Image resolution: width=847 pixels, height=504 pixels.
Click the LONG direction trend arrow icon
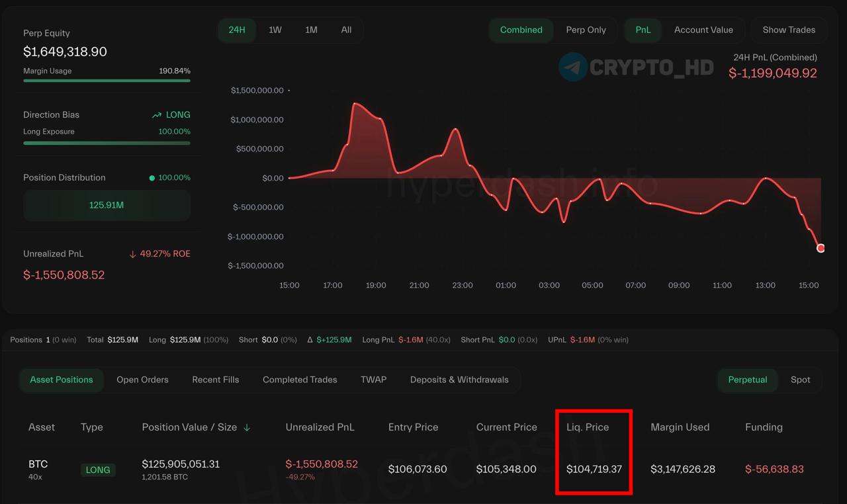click(157, 115)
